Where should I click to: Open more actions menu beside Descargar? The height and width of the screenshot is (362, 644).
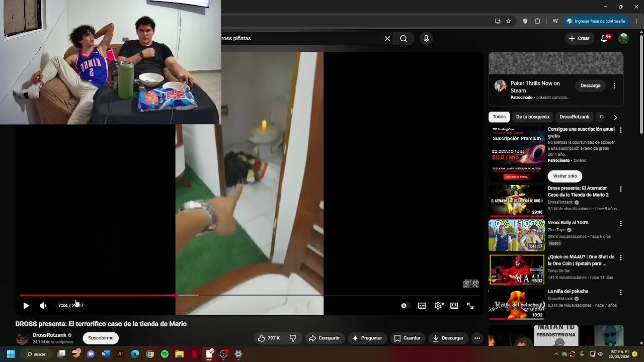point(477,338)
